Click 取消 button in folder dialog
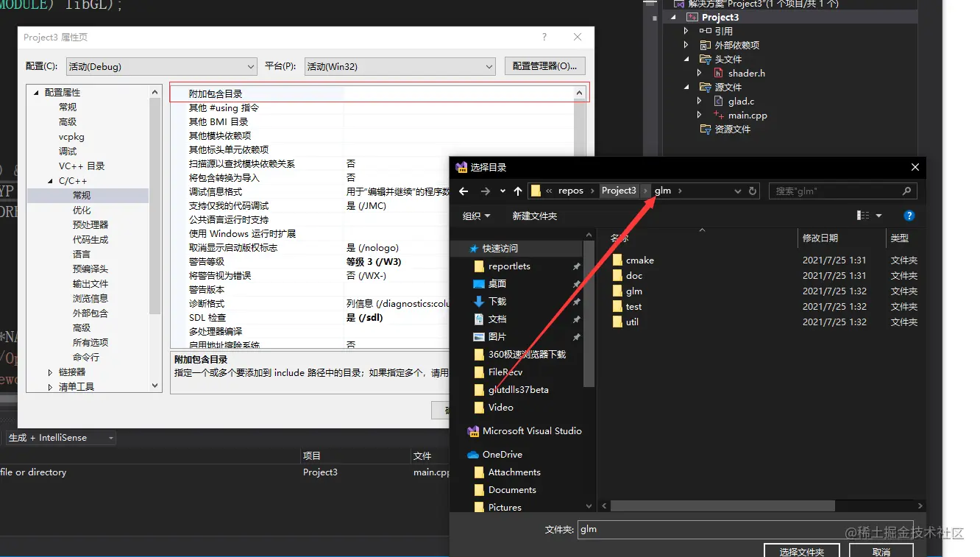 tap(881, 551)
